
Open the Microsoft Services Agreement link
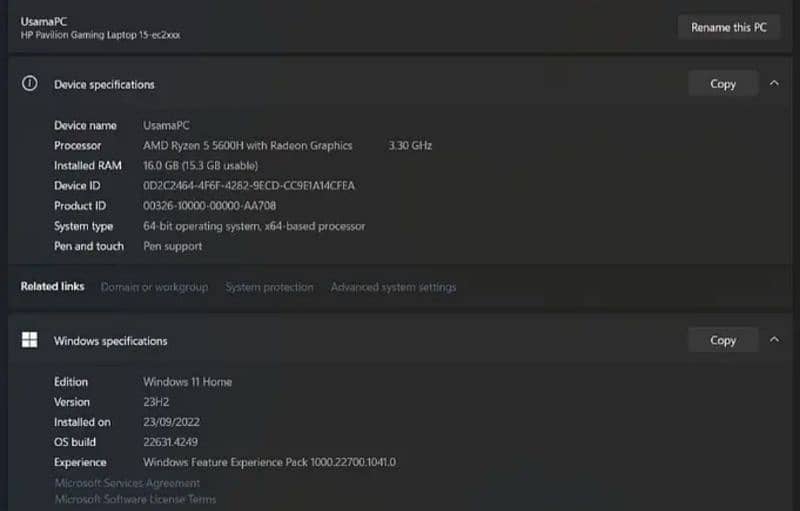[128, 483]
